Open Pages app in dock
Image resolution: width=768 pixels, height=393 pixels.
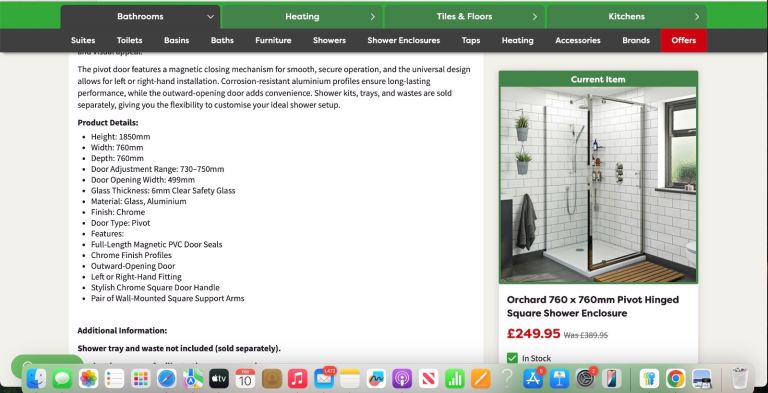pos(480,378)
